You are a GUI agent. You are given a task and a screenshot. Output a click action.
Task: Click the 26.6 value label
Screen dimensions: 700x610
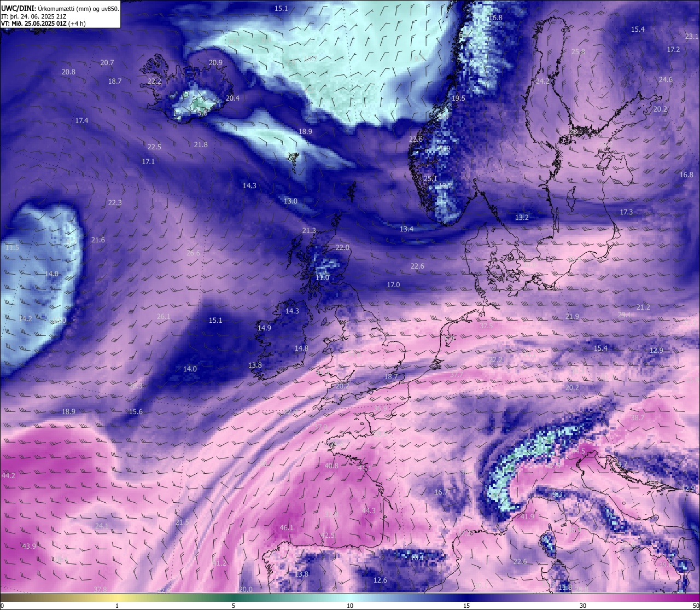pyautogui.click(x=193, y=253)
